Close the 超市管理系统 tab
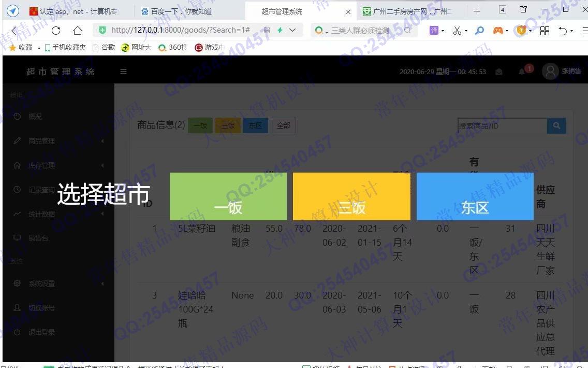 pos(348,11)
